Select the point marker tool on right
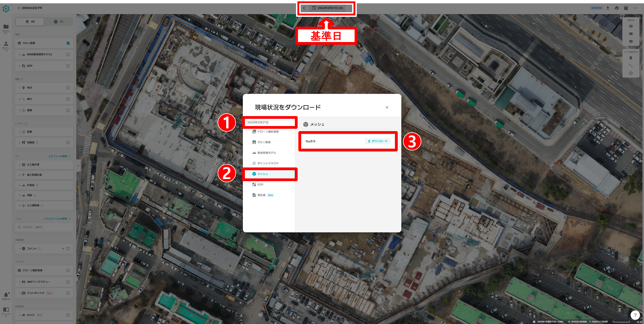 pyautogui.click(x=631, y=58)
